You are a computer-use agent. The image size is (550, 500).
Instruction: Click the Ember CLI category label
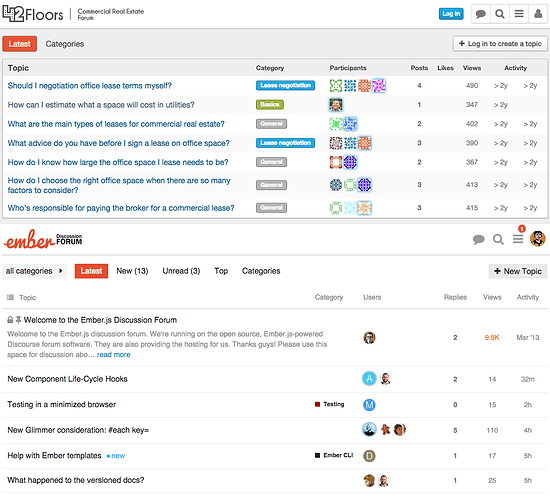pyautogui.click(x=334, y=455)
